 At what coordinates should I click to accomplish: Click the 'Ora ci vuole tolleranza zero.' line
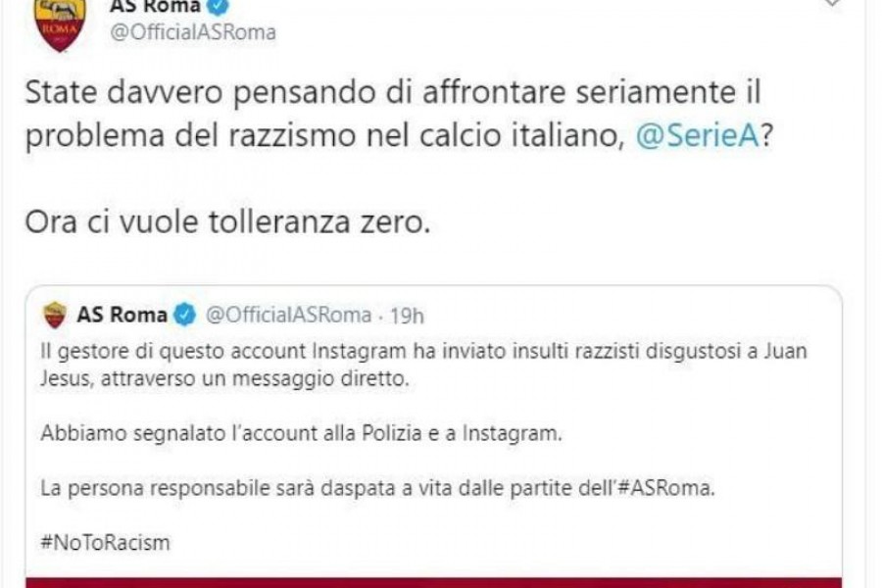[227, 221]
